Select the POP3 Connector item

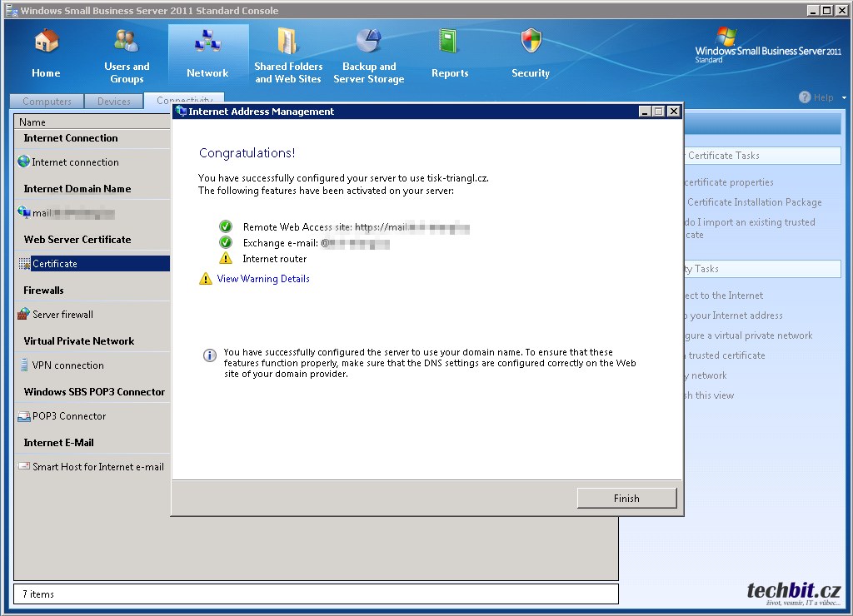(x=69, y=416)
